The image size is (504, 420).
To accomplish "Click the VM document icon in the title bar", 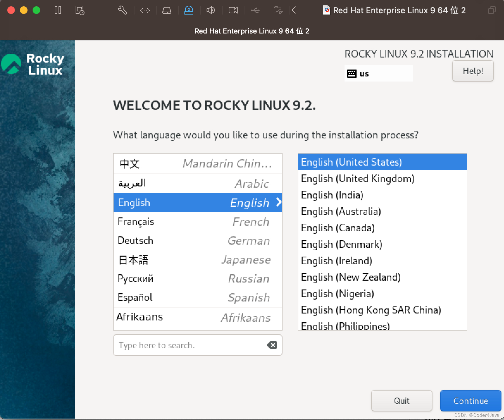I will (327, 10).
